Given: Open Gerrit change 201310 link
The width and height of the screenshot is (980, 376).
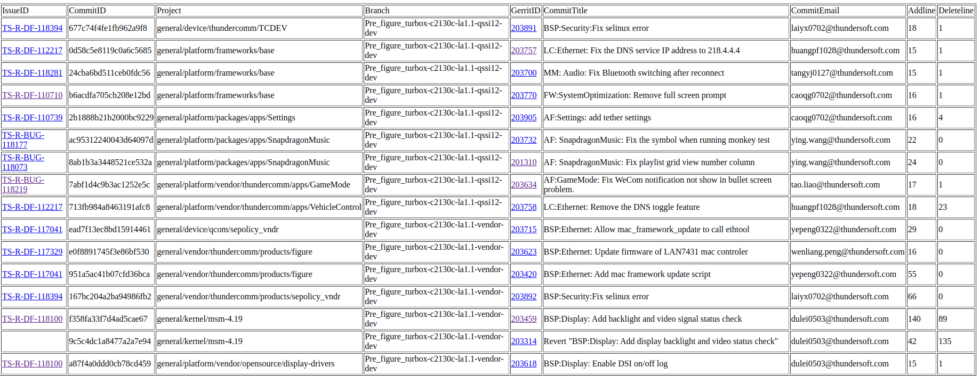Looking at the screenshot, I should [524, 162].
